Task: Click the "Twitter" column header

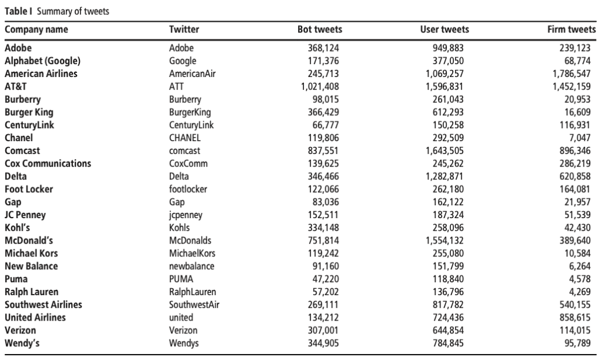Action: click(184, 29)
